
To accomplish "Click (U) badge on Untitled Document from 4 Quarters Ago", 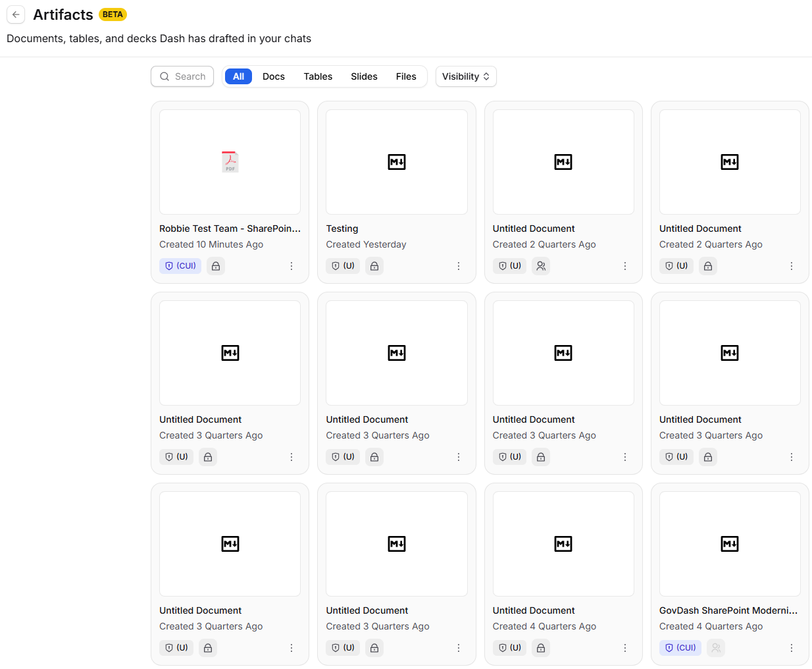I will click(x=509, y=648).
